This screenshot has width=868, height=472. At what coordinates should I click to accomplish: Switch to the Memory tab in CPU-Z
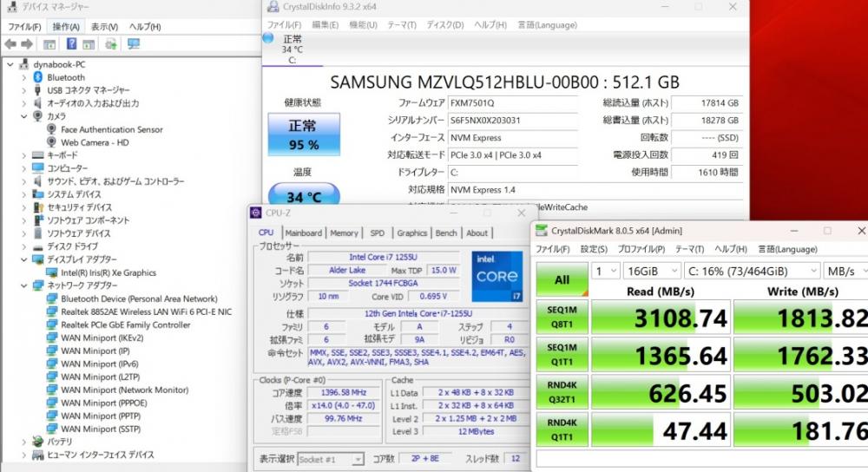(344, 233)
